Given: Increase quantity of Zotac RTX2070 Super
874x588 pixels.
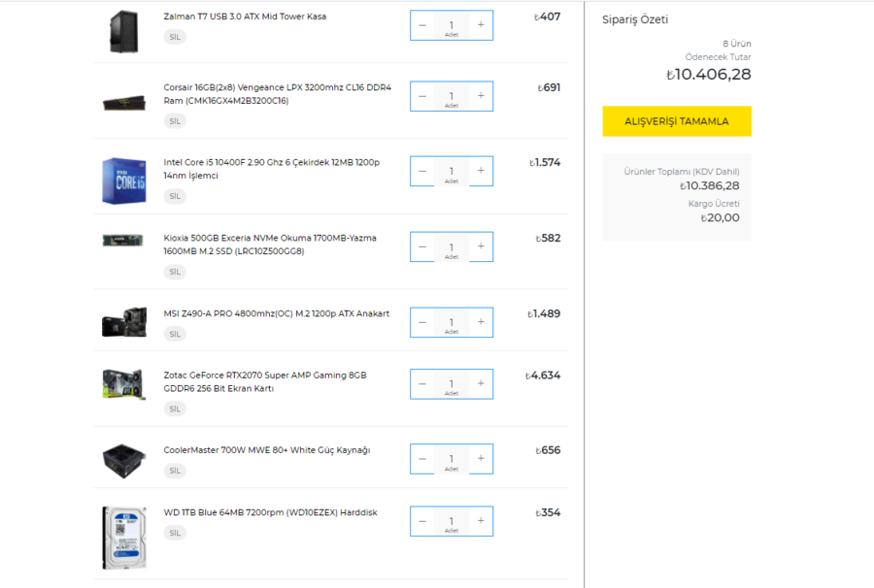Looking at the screenshot, I should 481,383.
